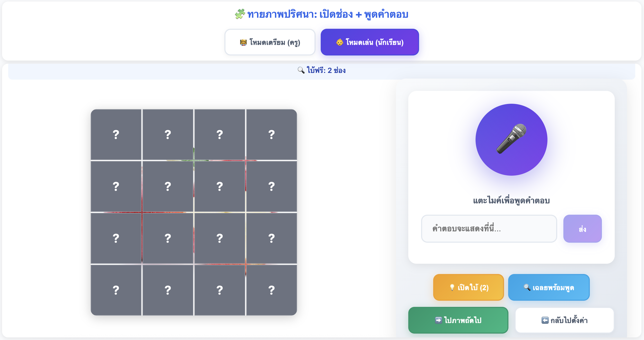
Task: Open third tile in the bottom row
Action: (220, 290)
